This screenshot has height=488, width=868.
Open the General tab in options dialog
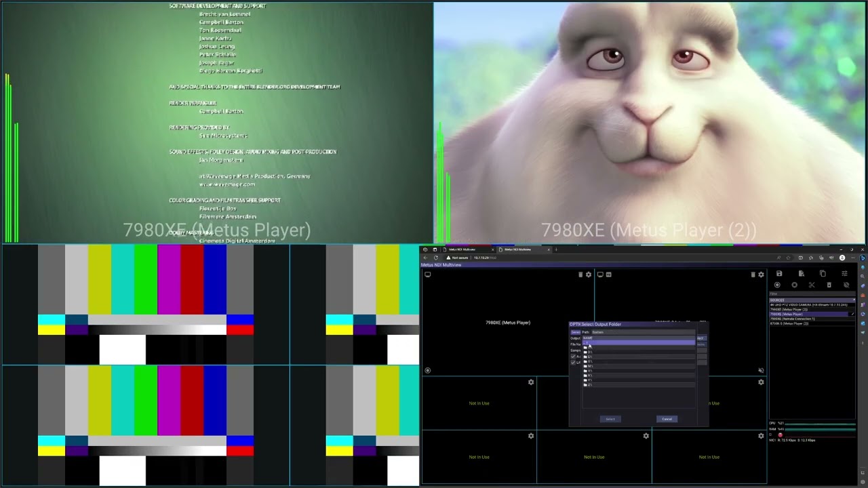(575, 332)
